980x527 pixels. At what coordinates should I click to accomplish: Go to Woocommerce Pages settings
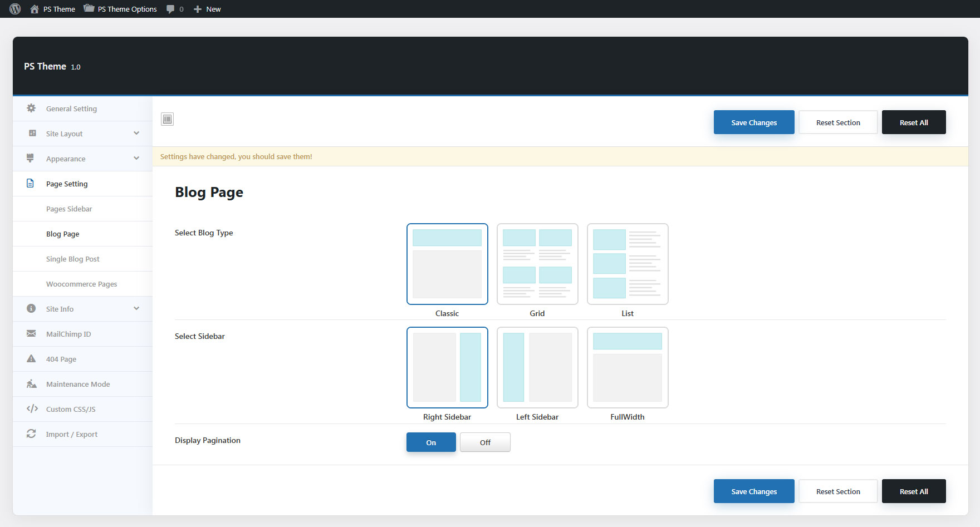(x=82, y=284)
